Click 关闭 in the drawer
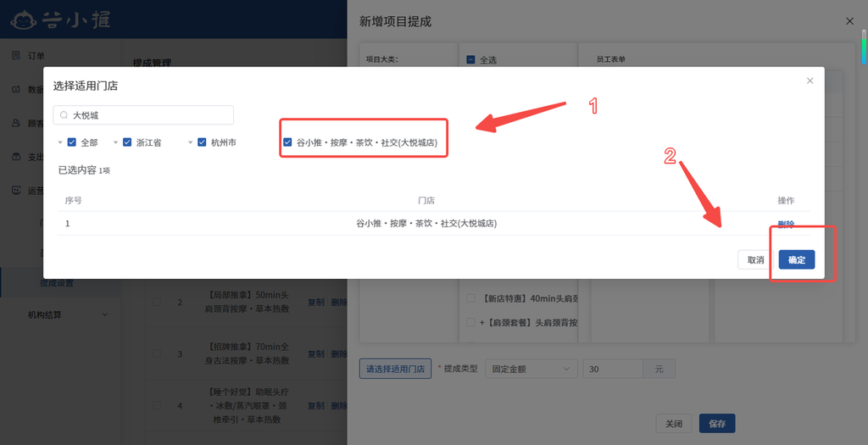This screenshot has width=868, height=445. (x=674, y=424)
